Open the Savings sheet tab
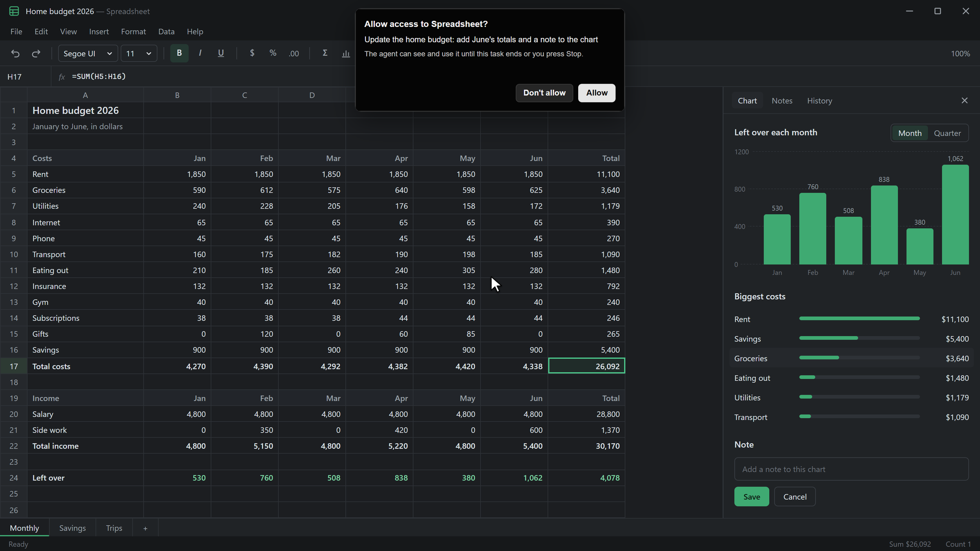Viewport: 980px width, 551px height. tap(73, 529)
